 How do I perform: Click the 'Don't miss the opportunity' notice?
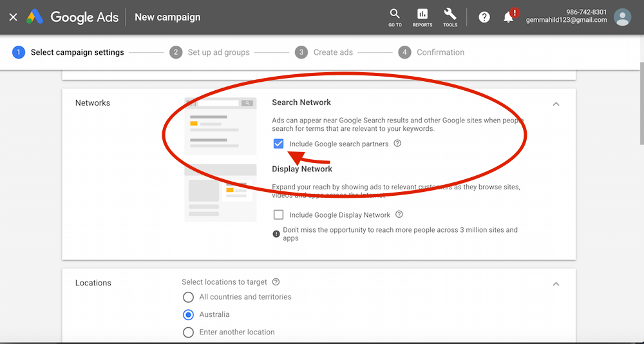[x=395, y=234]
